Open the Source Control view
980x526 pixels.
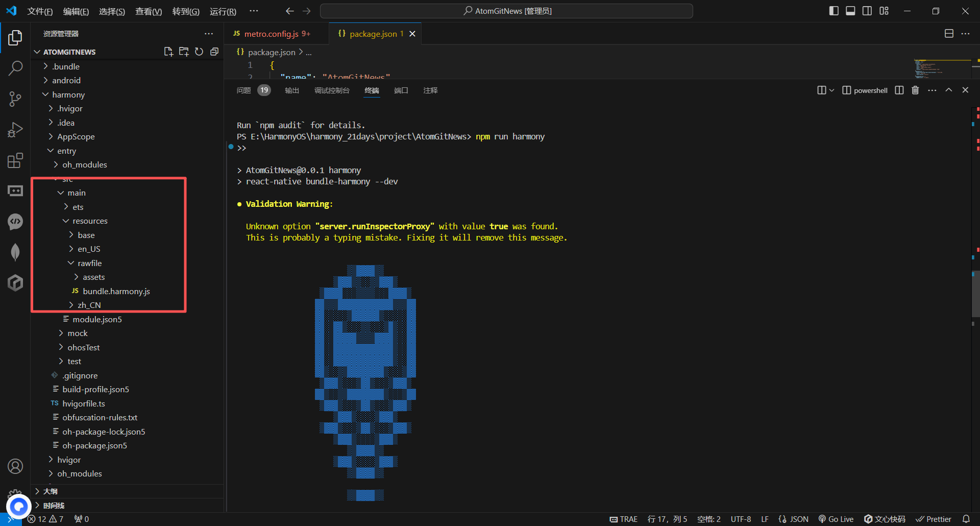(15, 99)
